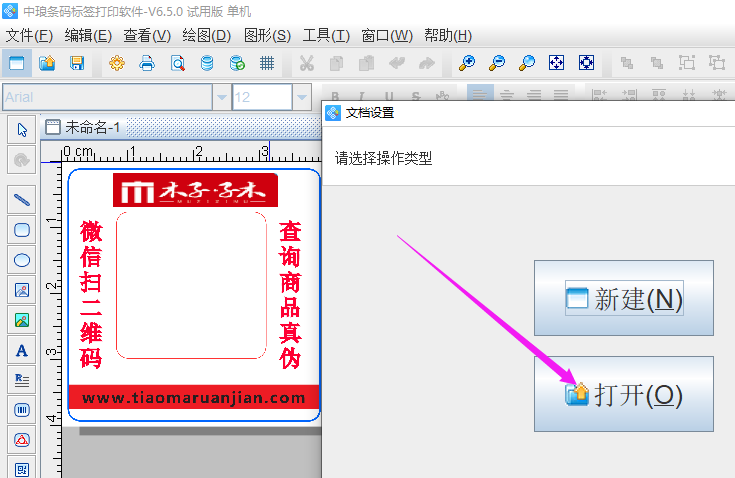735x478 pixels.
Task: Expand the Arial font name dropdown
Action: tap(221, 97)
